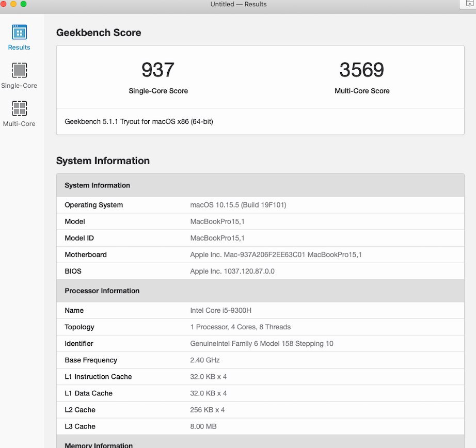Open the Single-Core results view
The image size is (476, 448).
19,76
